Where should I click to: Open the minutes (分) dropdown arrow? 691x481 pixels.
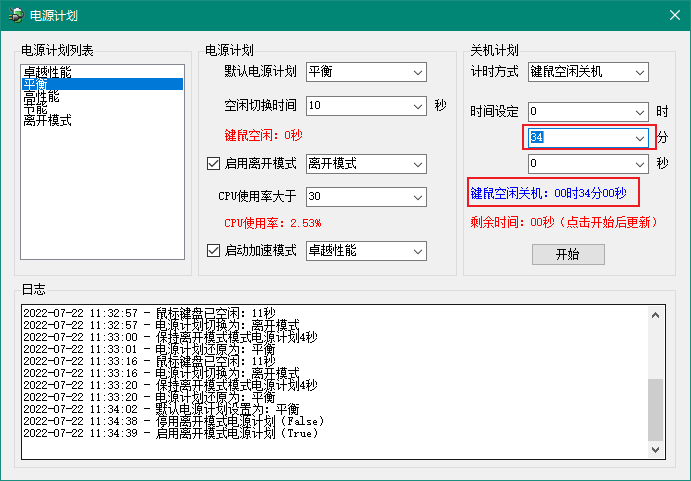pos(640,138)
